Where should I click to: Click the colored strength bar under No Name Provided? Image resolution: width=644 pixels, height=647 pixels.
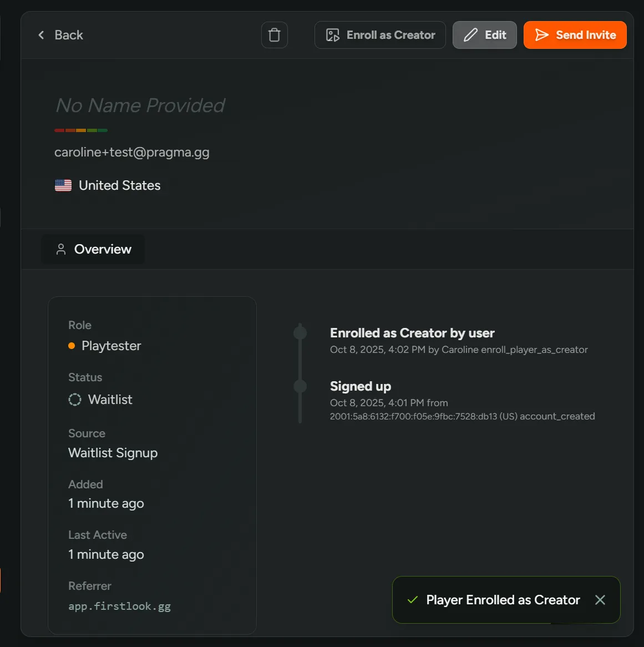[x=80, y=129]
